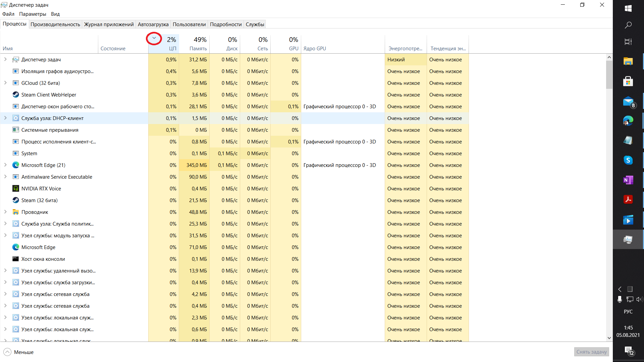Expand the Диспетчер задач process group

[x=5, y=60]
